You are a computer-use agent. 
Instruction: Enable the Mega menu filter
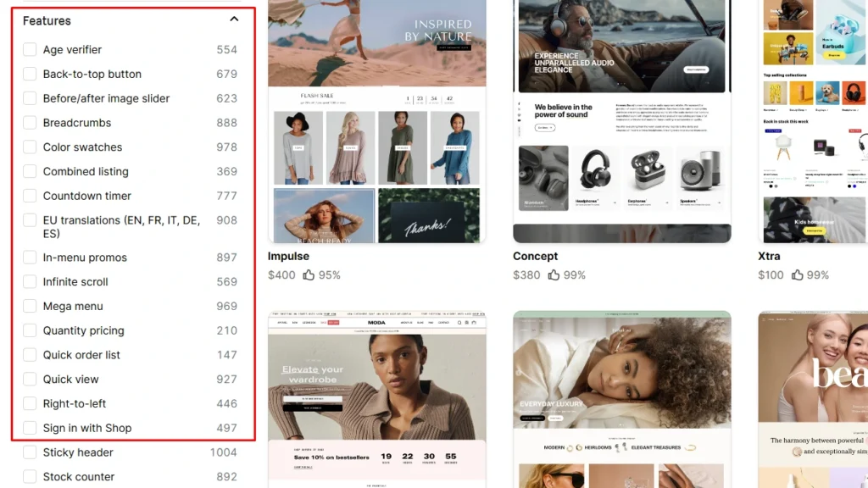[x=31, y=306]
